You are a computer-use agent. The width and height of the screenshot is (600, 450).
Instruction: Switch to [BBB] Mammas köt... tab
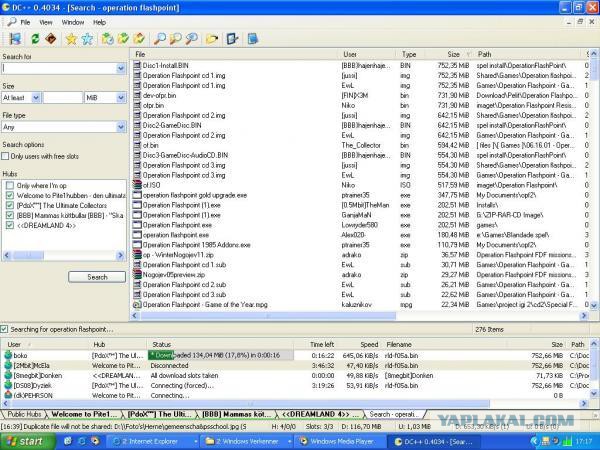click(238, 414)
